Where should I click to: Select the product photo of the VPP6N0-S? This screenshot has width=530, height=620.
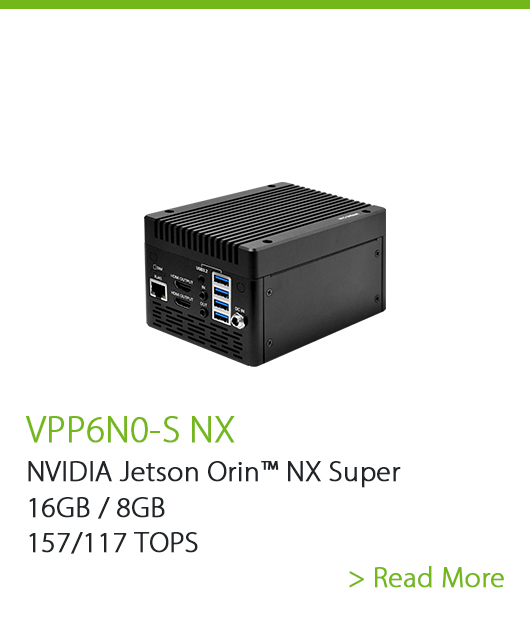click(265, 274)
